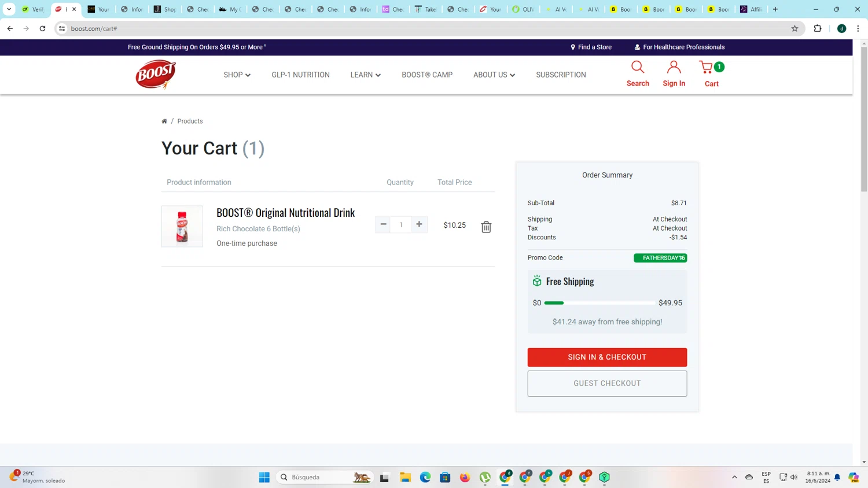Expand the LEARN menu
The height and width of the screenshot is (488, 868).
pyautogui.click(x=365, y=75)
